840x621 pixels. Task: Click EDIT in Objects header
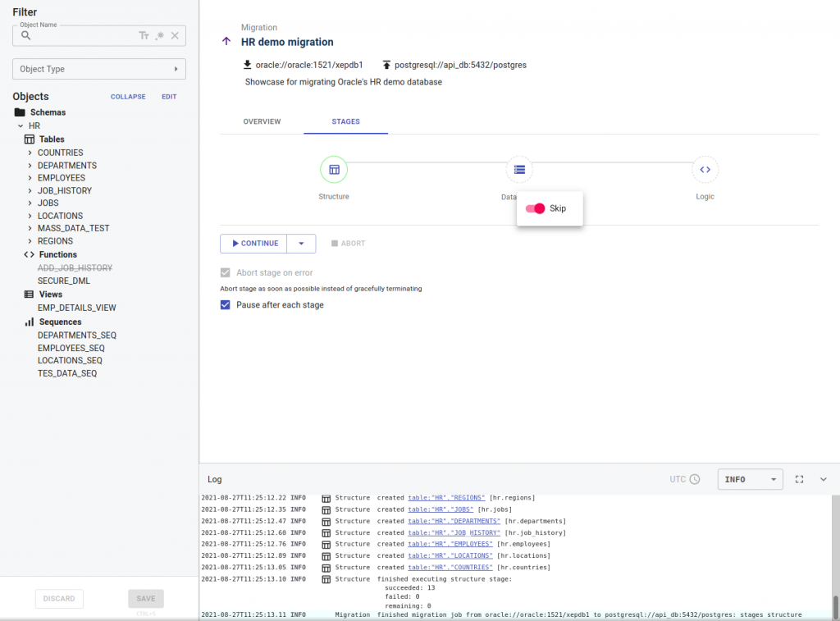(169, 97)
